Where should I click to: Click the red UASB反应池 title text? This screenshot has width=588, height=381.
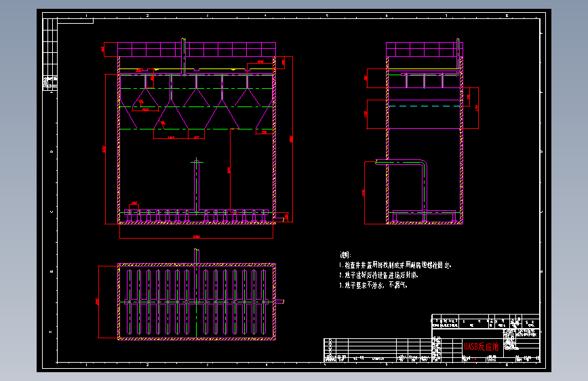point(481,347)
